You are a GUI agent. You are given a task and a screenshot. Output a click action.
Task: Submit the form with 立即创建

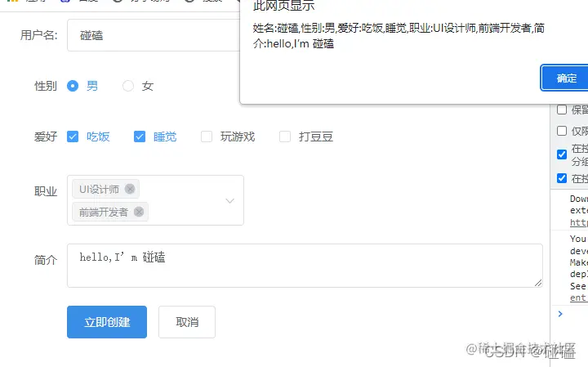tap(107, 322)
